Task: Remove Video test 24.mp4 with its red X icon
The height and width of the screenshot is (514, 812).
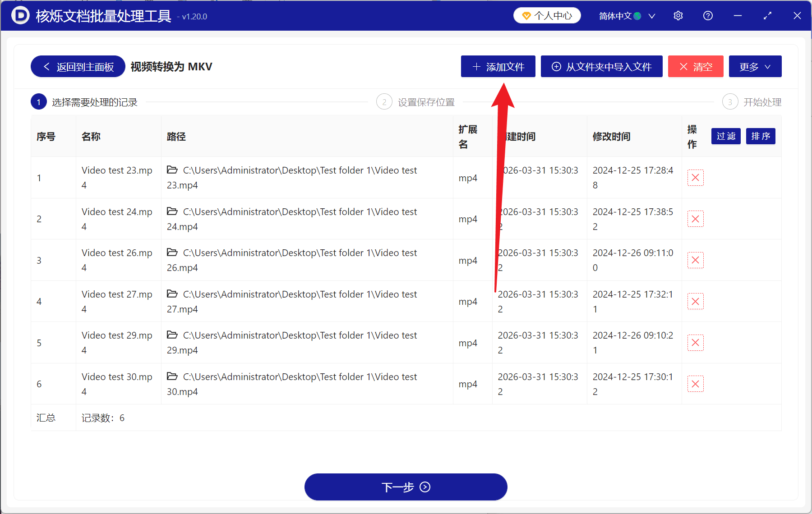Action: click(695, 219)
